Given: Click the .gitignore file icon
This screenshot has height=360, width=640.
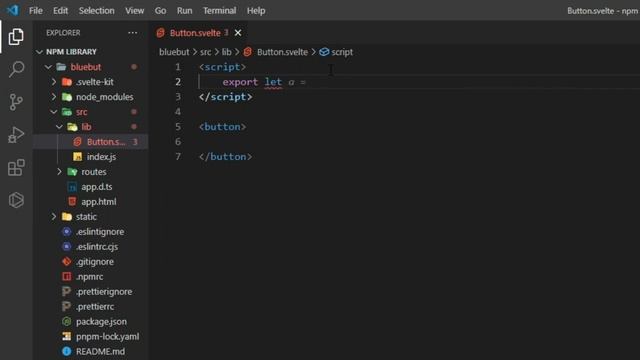Looking at the screenshot, I should click(x=67, y=262).
